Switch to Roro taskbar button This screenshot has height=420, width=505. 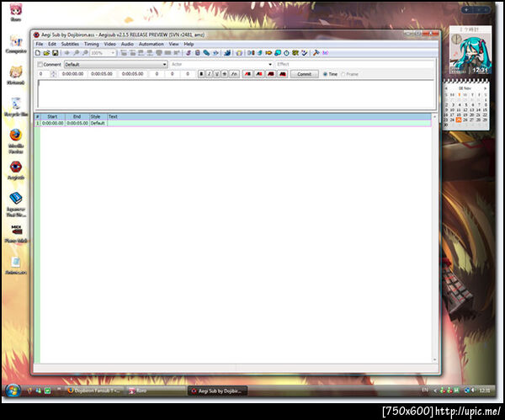pyautogui.click(x=156, y=391)
